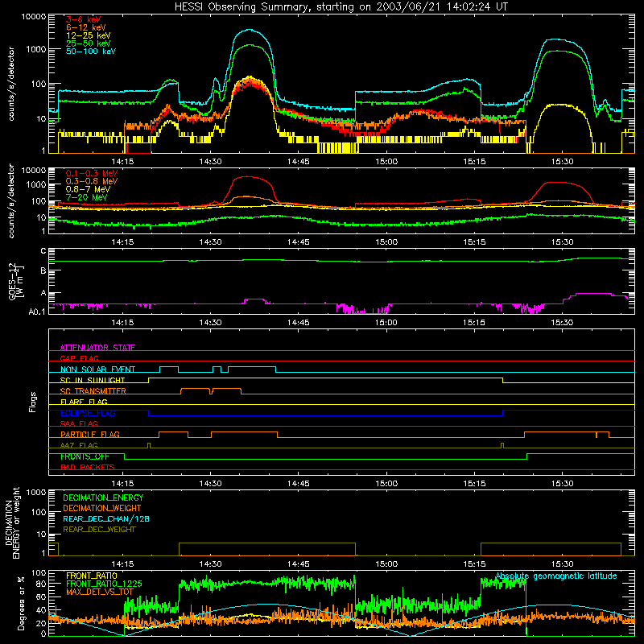This screenshot has height=644, width=644.
Task: Click the yellow '0.8-7 MeV' legend label
Action: 88,189
